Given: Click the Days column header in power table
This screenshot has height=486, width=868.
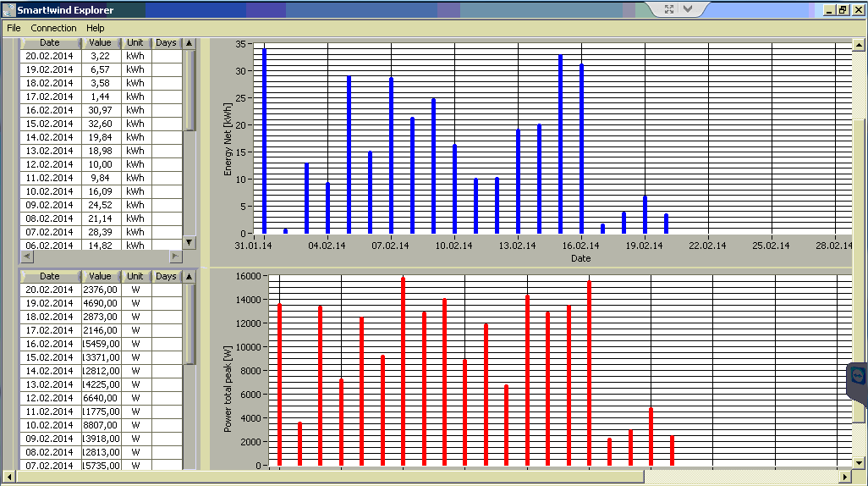Looking at the screenshot, I should coord(166,276).
